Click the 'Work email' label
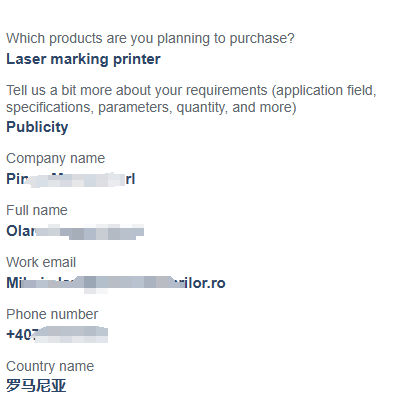 41,262
